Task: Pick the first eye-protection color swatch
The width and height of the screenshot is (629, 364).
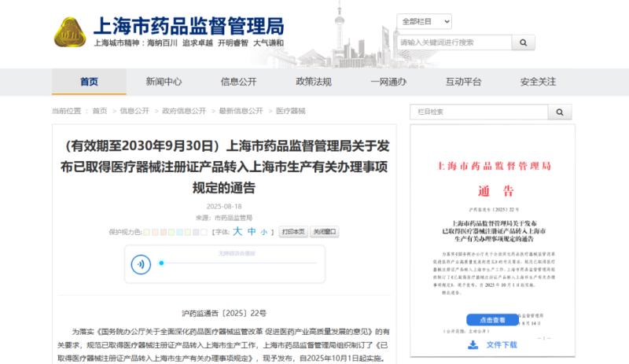Action: point(147,233)
